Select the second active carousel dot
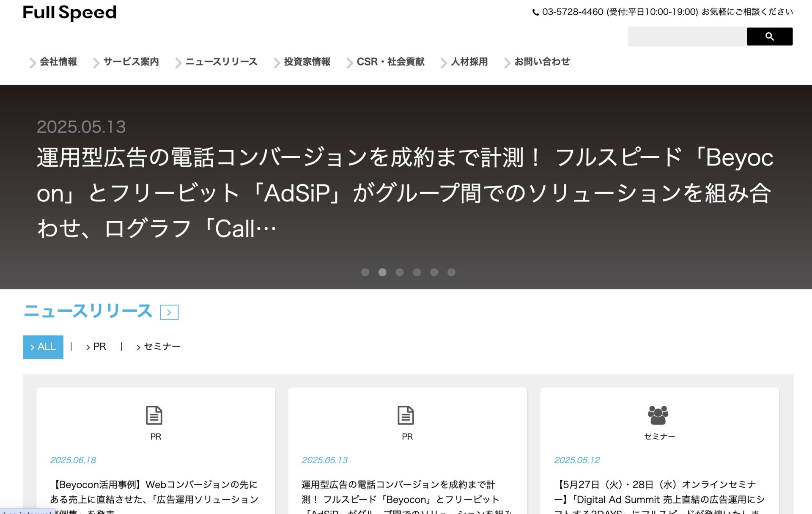This screenshot has width=812, height=514. 382,272
